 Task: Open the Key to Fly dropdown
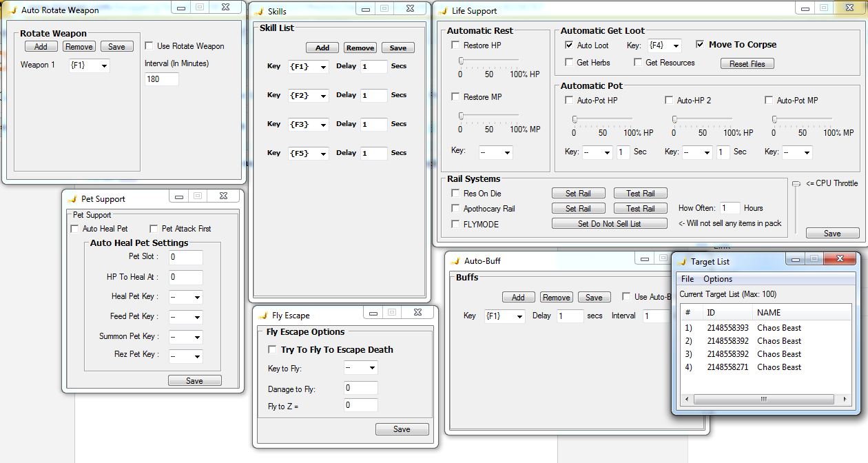(x=371, y=368)
